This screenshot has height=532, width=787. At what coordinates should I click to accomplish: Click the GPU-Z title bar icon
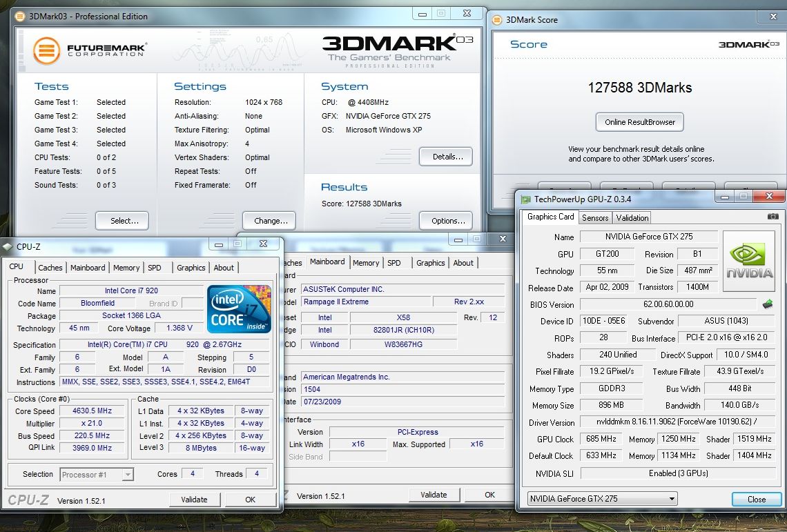tap(525, 199)
